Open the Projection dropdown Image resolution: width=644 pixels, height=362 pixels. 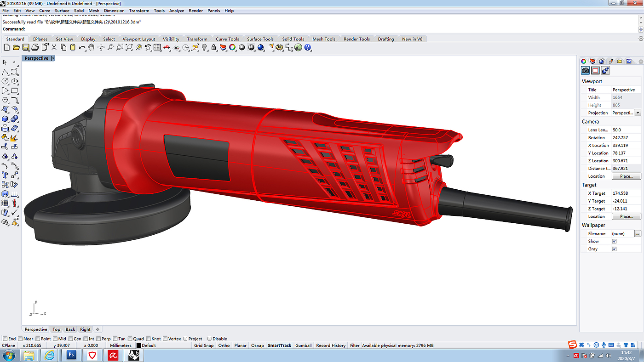pos(638,113)
